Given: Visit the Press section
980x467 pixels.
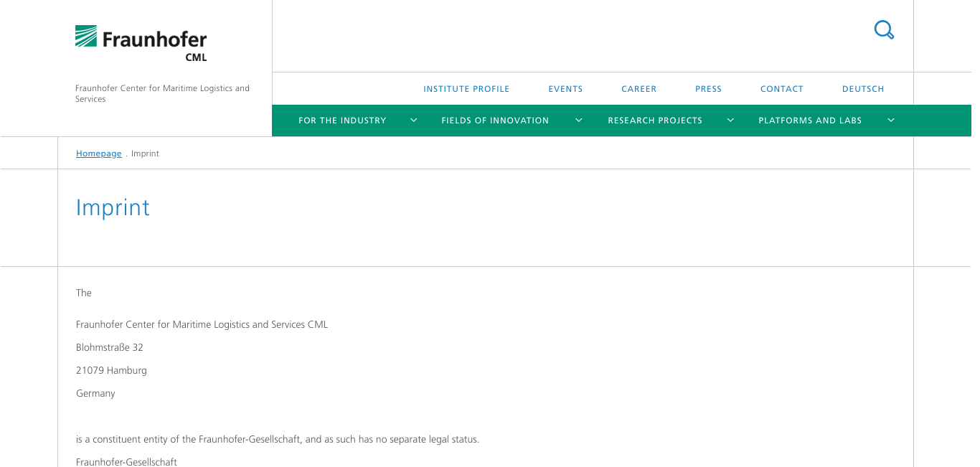Looking at the screenshot, I should pyautogui.click(x=708, y=89).
